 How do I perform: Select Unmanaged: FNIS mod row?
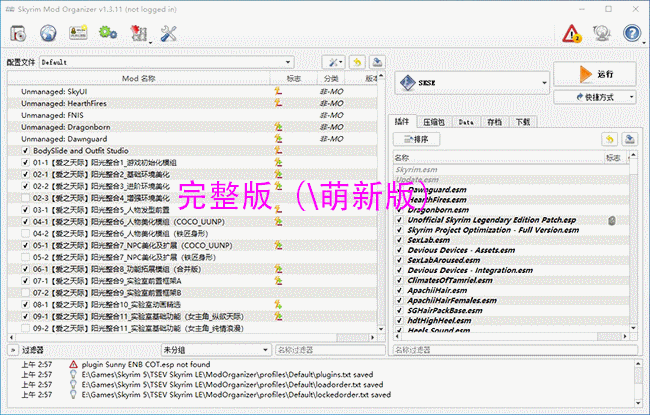click(x=192, y=115)
